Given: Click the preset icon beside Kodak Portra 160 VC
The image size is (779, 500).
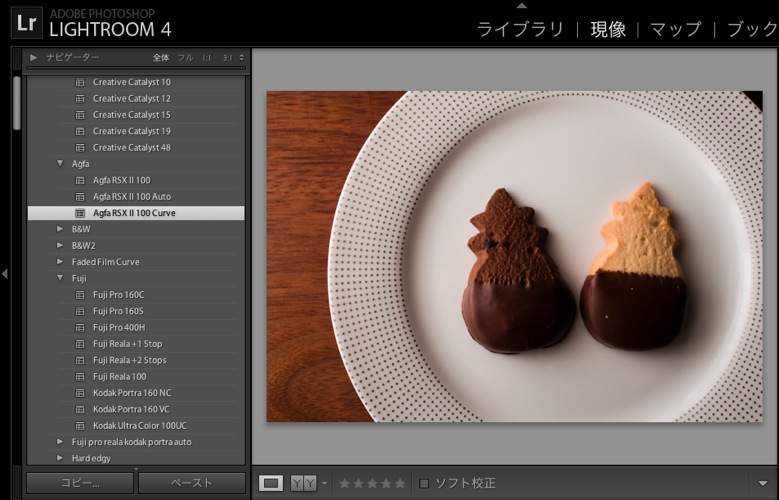Looking at the screenshot, I should coord(79,410).
